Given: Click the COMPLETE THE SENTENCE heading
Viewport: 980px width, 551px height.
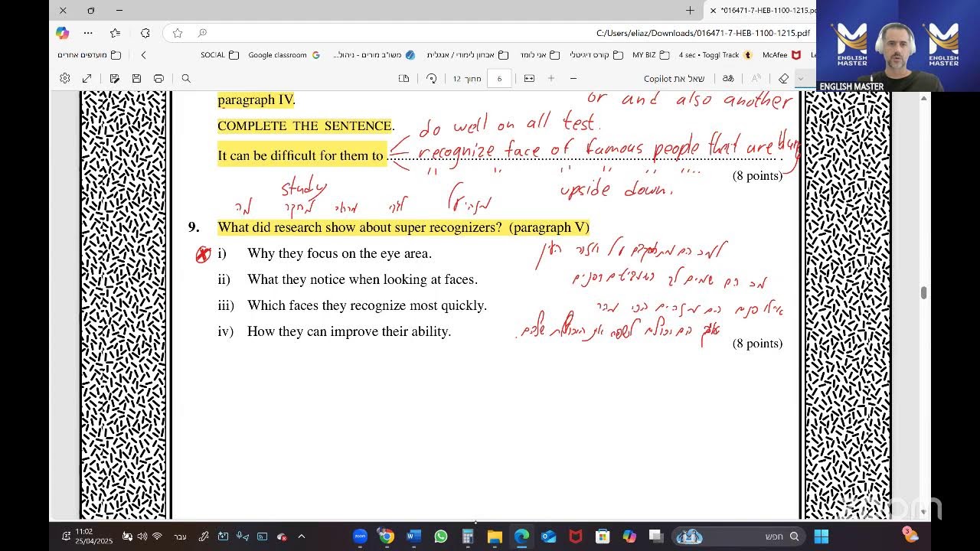Looking at the screenshot, I should click(305, 126).
